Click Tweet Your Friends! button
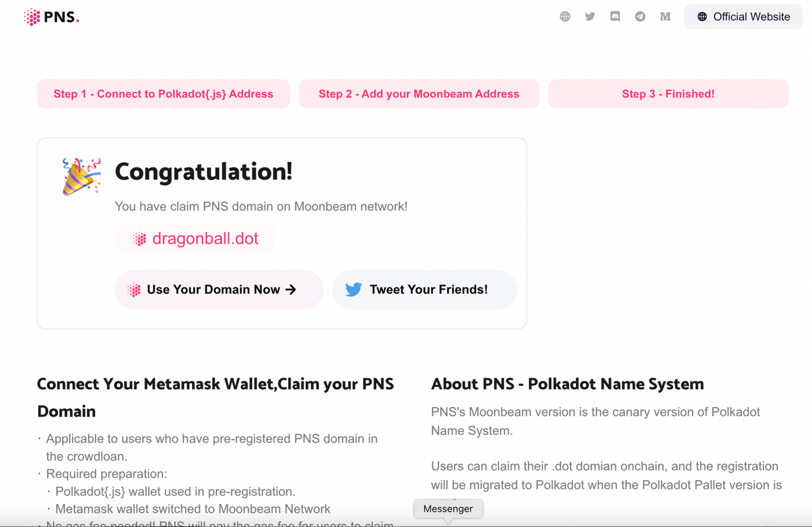This screenshot has height=527, width=812. (x=424, y=289)
